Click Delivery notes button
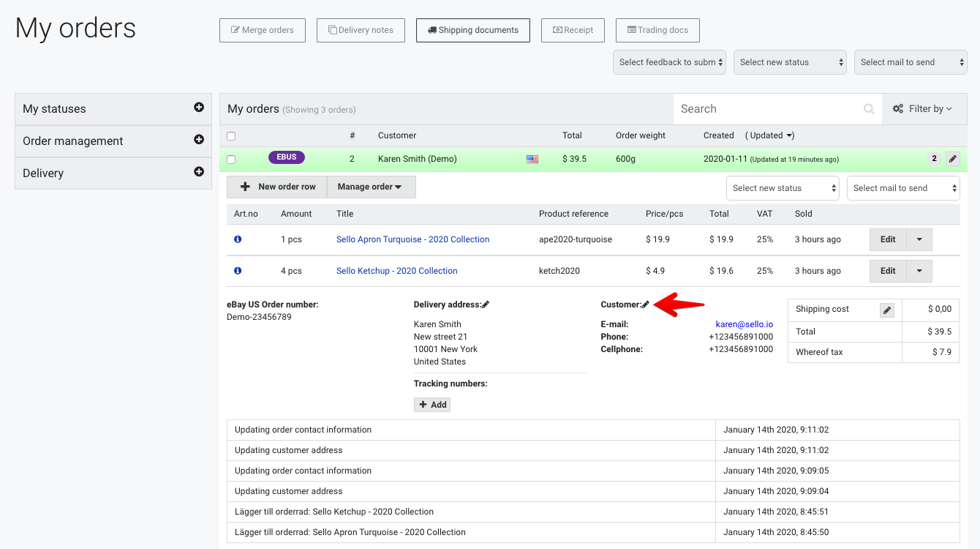This screenshot has width=980, height=549. point(361,30)
